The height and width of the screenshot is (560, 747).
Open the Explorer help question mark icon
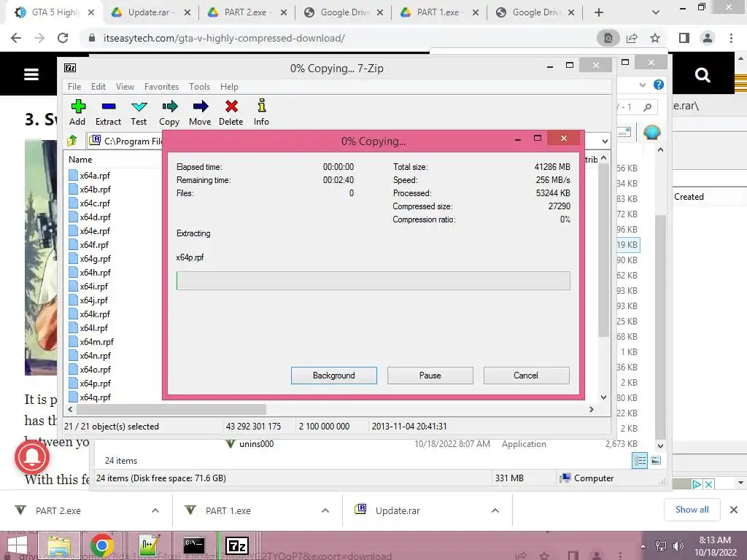(659, 85)
